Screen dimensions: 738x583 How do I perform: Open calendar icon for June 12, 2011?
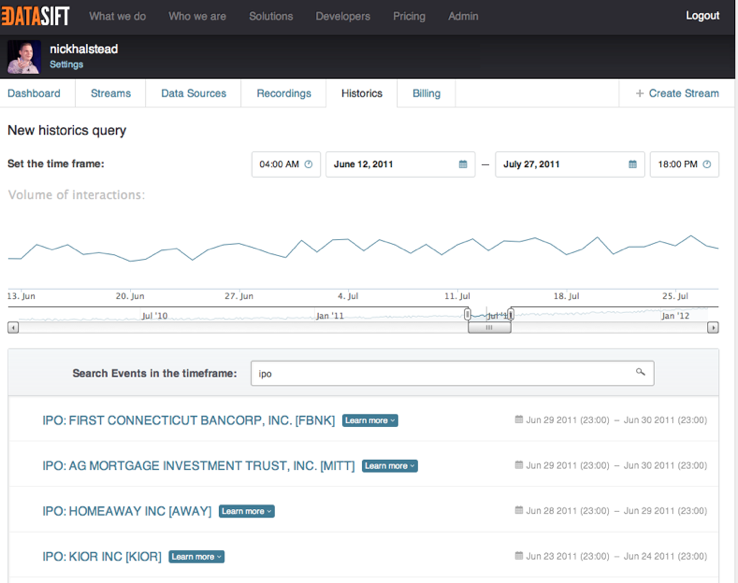463,165
